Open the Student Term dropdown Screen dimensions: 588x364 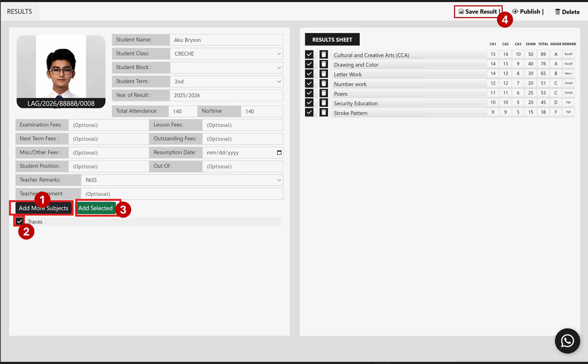(x=226, y=81)
